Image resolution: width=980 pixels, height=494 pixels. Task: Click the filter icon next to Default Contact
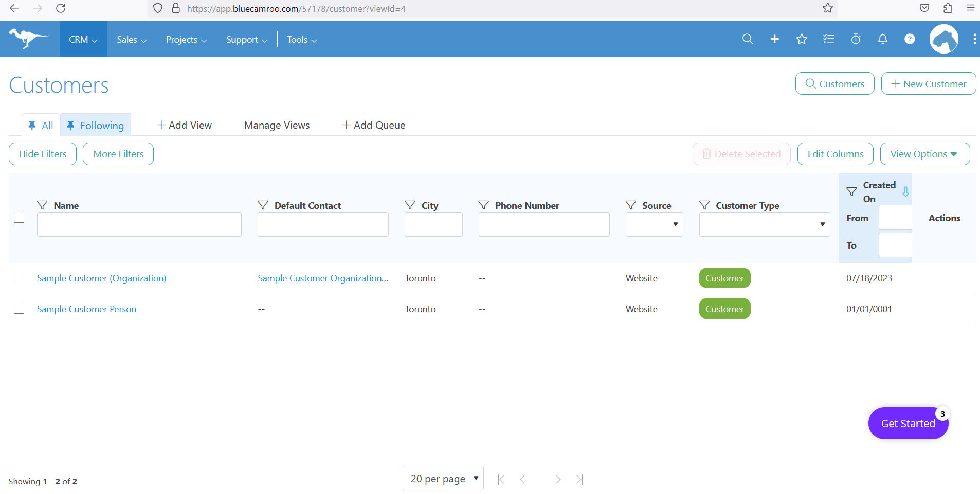[263, 205]
